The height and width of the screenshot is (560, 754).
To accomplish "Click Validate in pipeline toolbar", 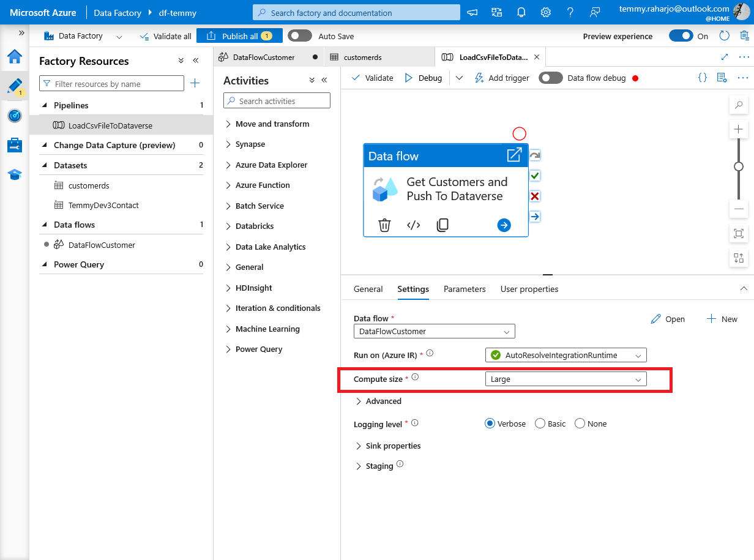I will [x=372, y=78].
